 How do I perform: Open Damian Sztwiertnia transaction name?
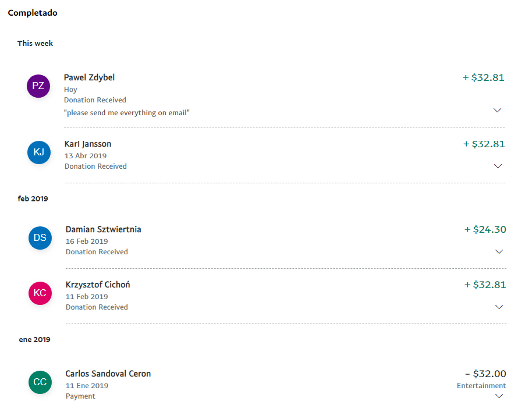(x=104, y=229)
